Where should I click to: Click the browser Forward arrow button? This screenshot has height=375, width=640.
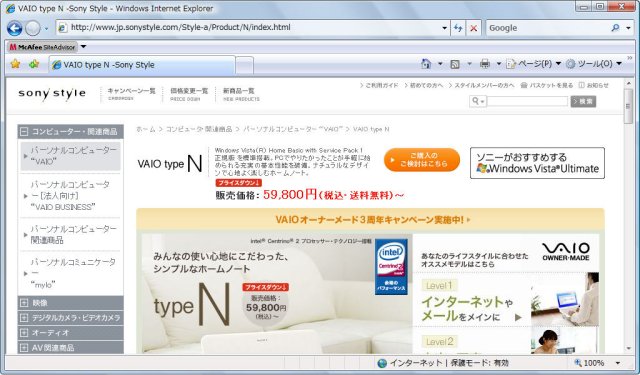coord(33,28)
